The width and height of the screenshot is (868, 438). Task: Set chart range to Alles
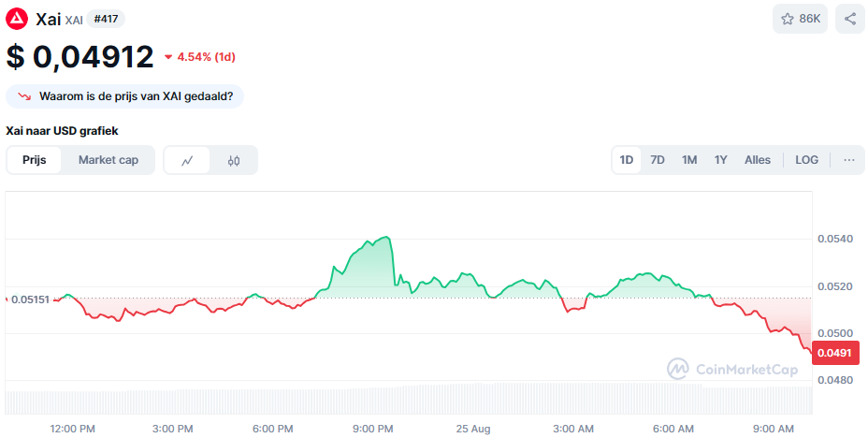(758, 160)
